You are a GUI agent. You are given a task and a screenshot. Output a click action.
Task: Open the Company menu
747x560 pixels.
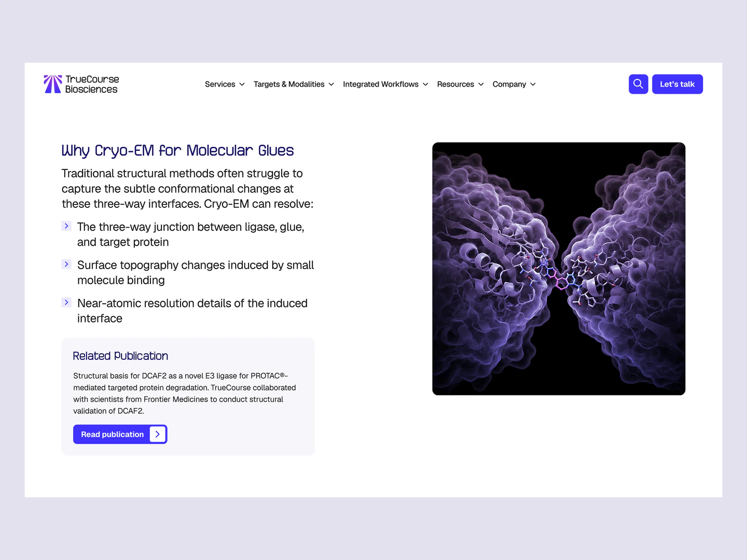pyautogui.click(x=515, y=84)
